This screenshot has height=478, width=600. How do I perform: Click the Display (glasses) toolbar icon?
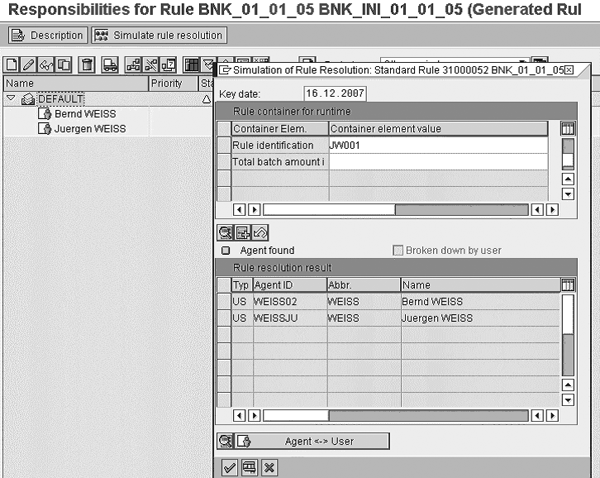46,65
